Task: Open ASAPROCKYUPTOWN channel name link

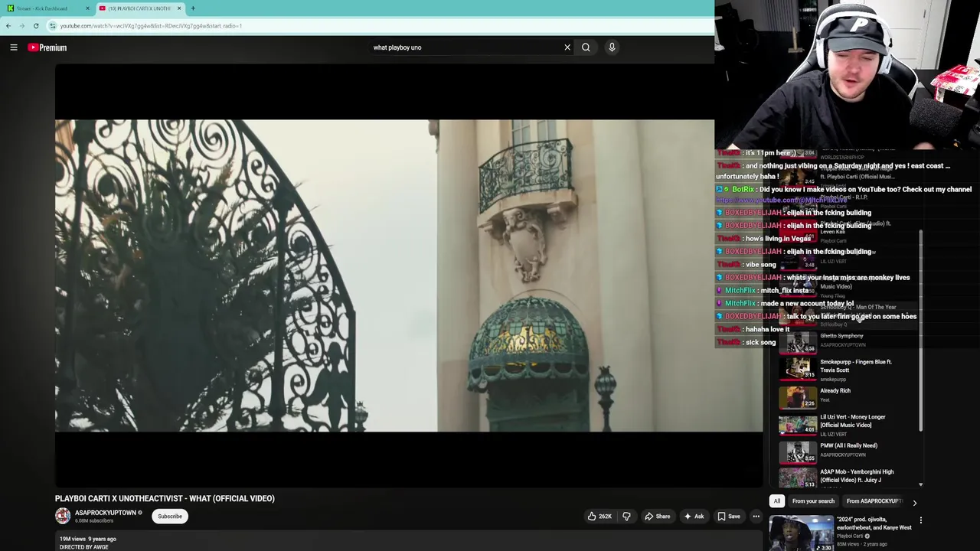Action: pos(105,513)
